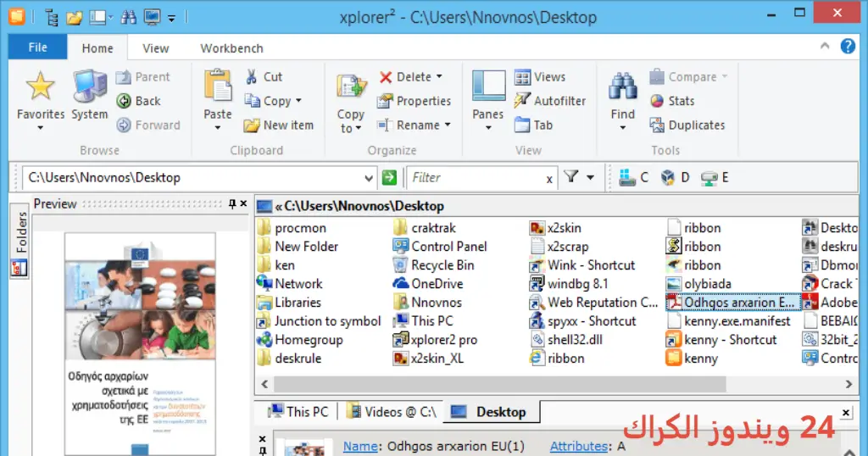Click the Copy to icon

351,87
